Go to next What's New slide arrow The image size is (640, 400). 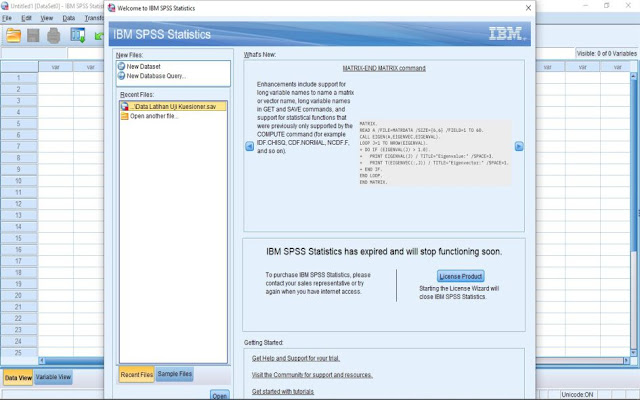(x=519, y=146)
